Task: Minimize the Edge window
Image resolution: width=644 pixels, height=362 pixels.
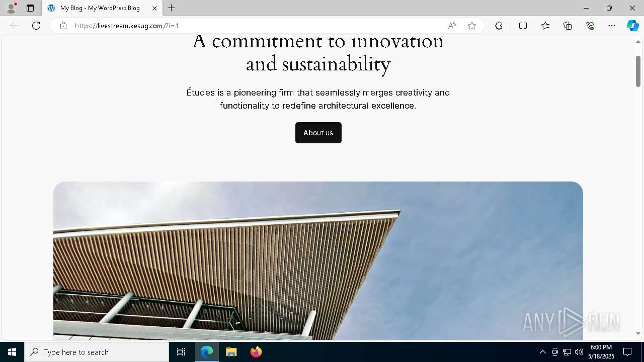Action: [586, 8]
